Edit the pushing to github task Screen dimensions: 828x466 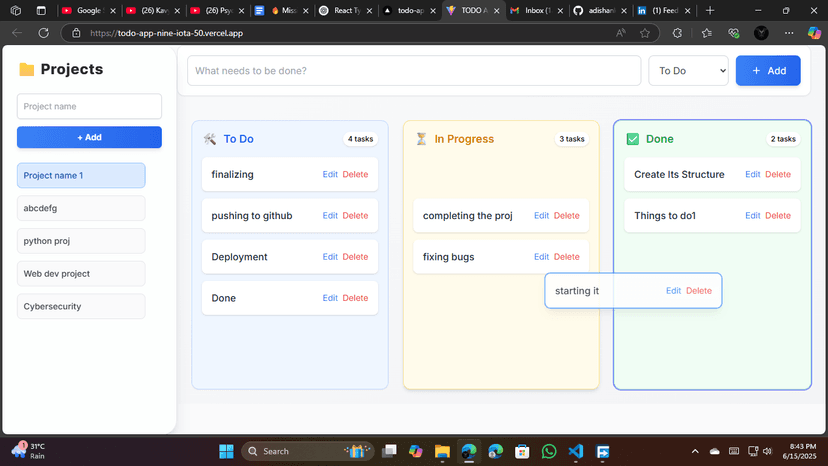[330, 216]
